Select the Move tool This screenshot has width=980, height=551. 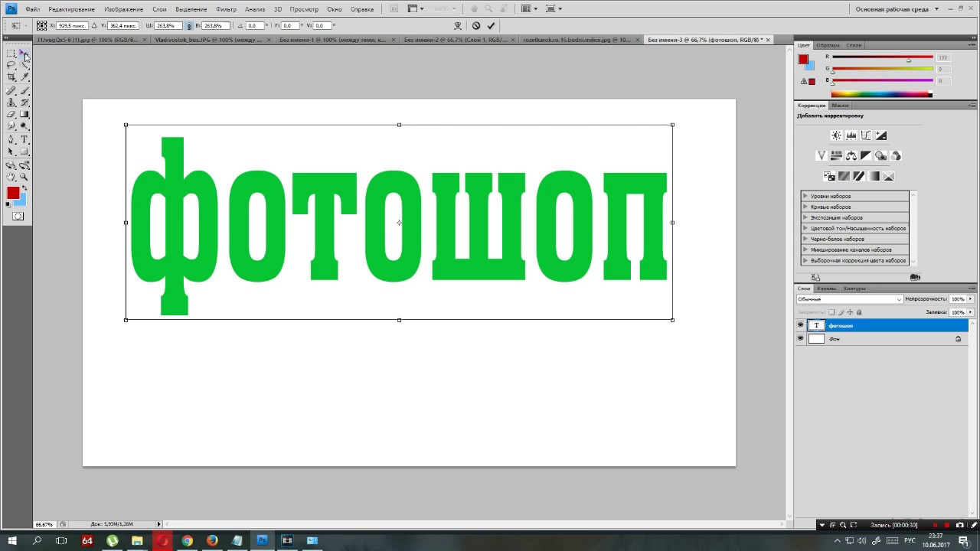tap(24, 54)
